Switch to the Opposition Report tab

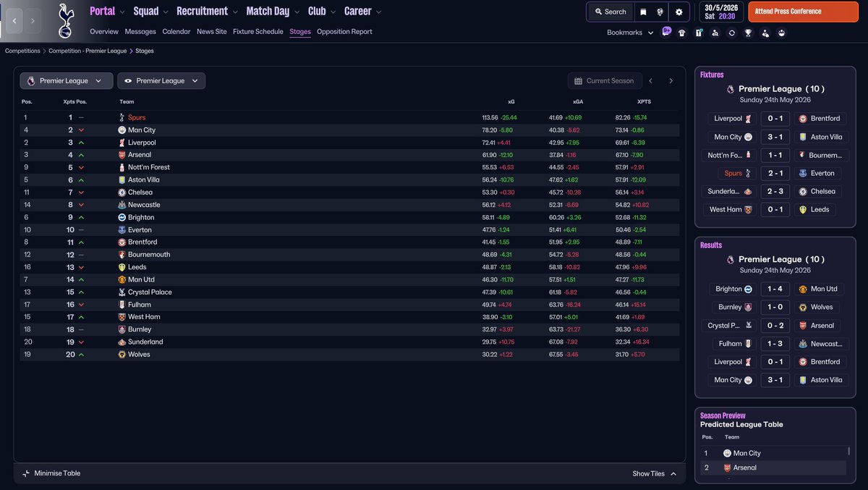point(344,32)
